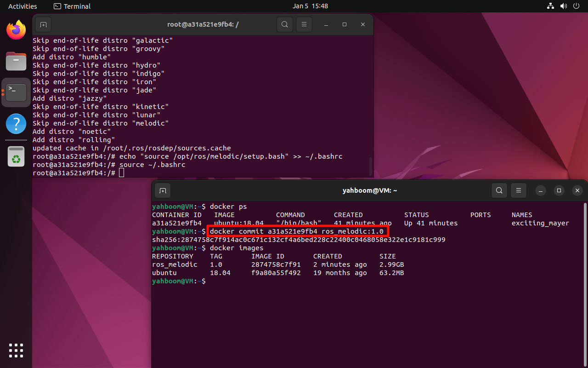Open clock and calendar panel
This screenshot has width=588, height=368.
(x=310, y=6)
